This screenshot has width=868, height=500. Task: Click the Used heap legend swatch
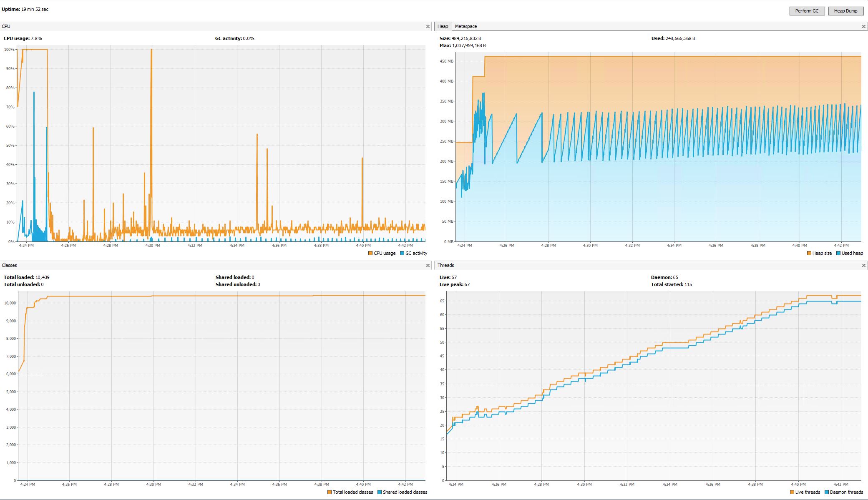(838, 253)
